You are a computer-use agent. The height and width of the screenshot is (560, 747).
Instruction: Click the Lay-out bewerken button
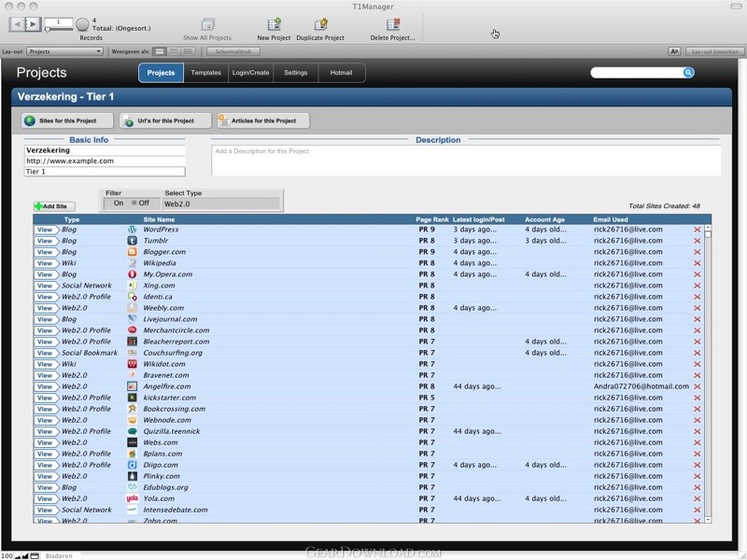tap(714, 51)
